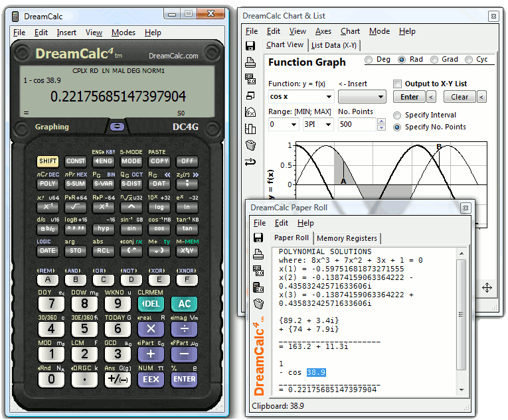Click the calculator-style icon in Paper Roll sidebar

click(x=258, y=287)
